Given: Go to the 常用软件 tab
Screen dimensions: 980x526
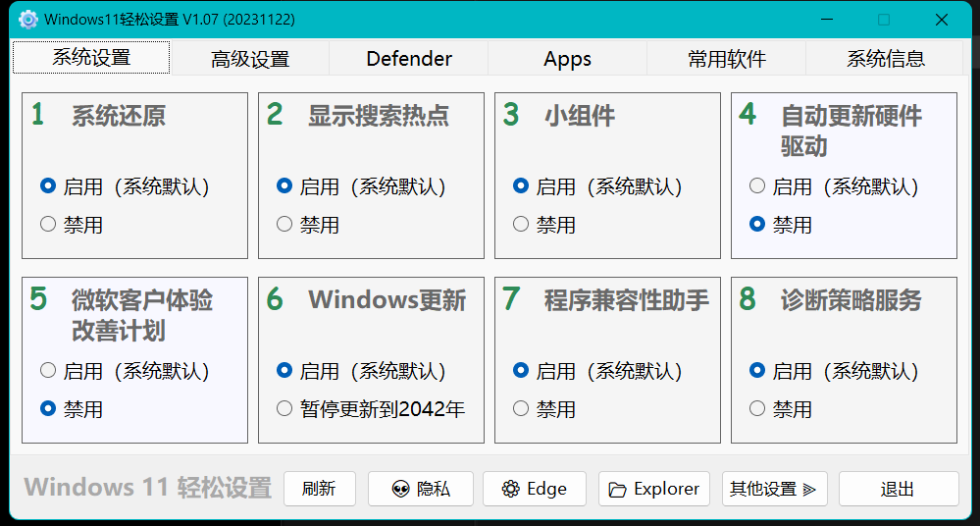Looking at the screenshot, I should (x=726, y=59).
